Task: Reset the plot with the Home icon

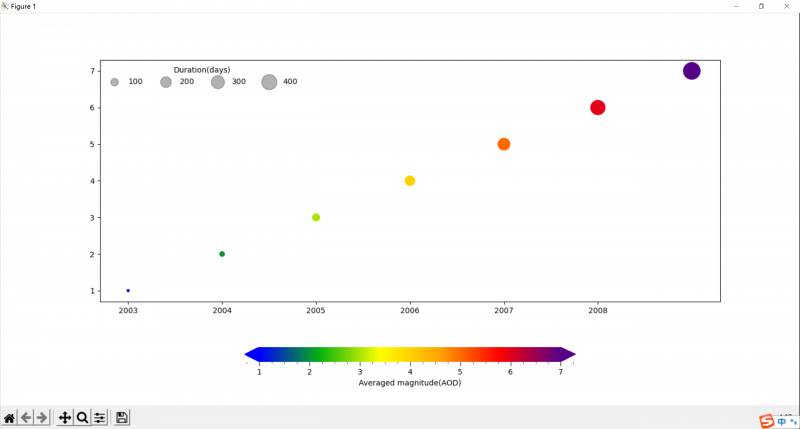Action: click(x=9, y=418)
